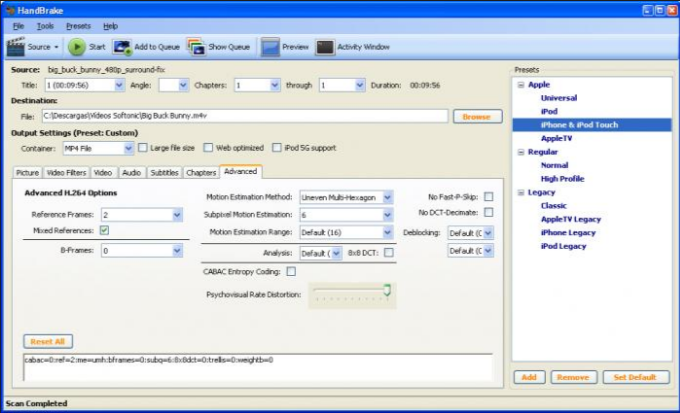
Task: Enable Web optimized checkbox
Action: pos(208,148)
